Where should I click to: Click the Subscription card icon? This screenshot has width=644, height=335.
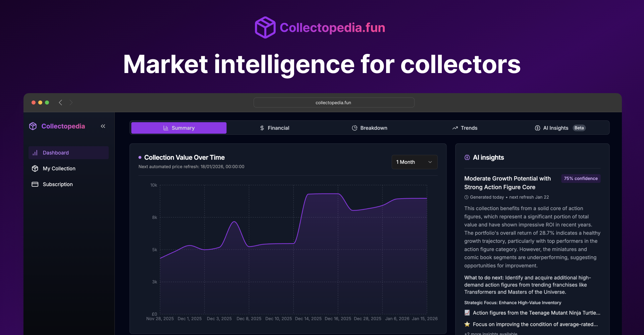[x=35, y=184]
